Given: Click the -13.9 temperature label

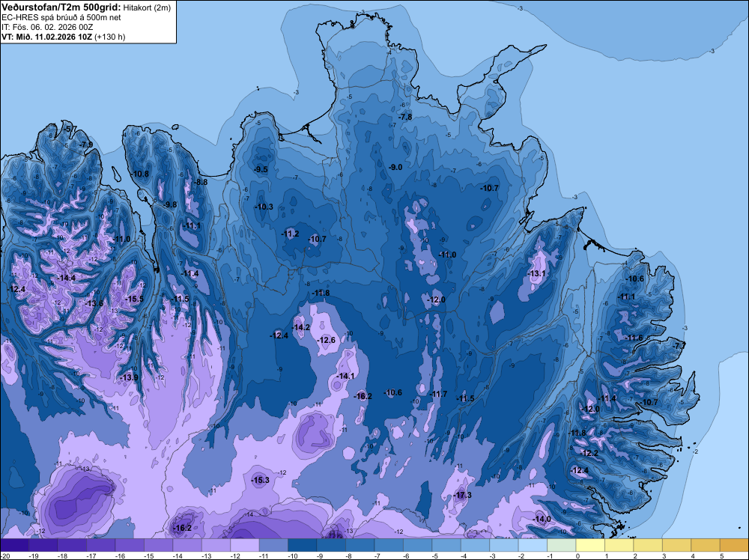Looking at the screenshot, I should pyautogui.click(x=130, y=377).
